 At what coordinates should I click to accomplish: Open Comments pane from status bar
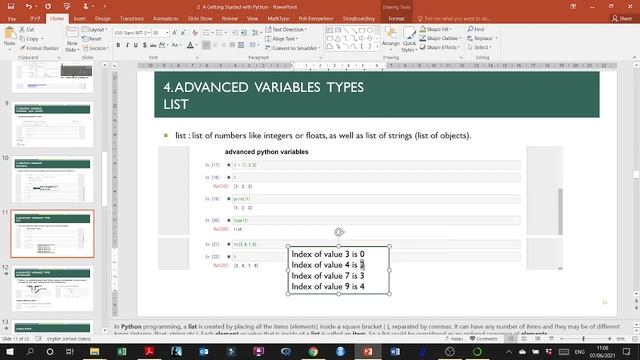(x=484, y=339)
